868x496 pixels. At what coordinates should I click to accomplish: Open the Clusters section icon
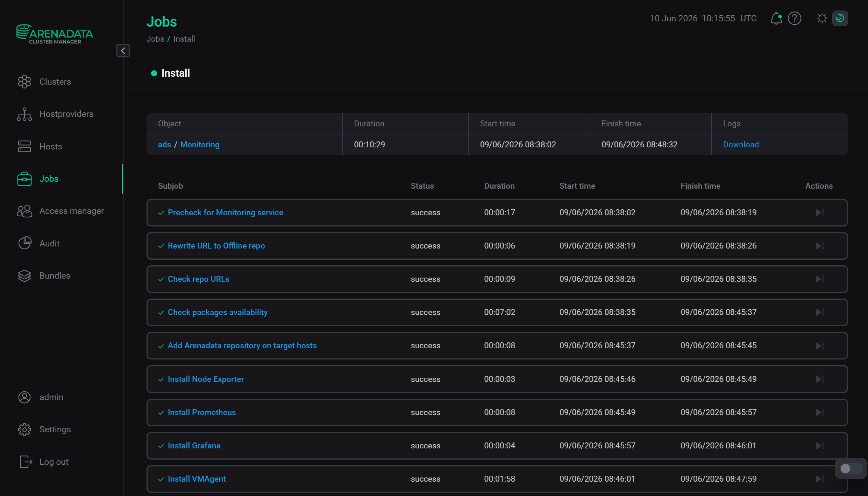(24, 82)
